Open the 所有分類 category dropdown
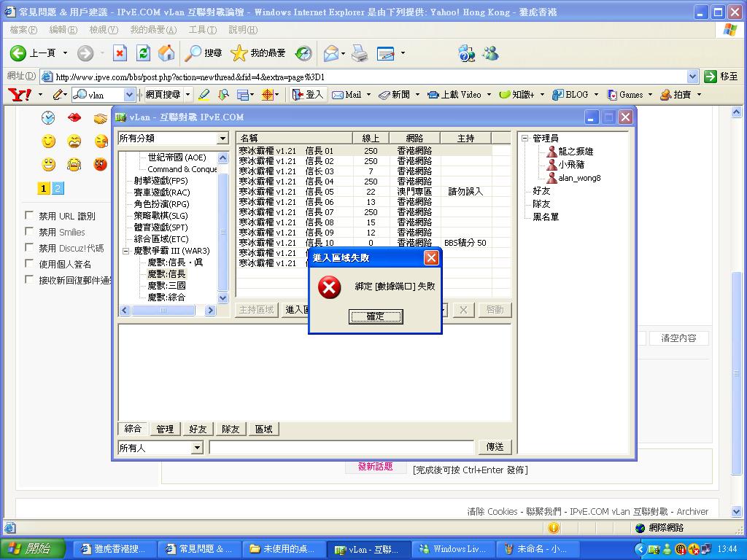Screen dimensions: 747x560 [x=222, y=139]
